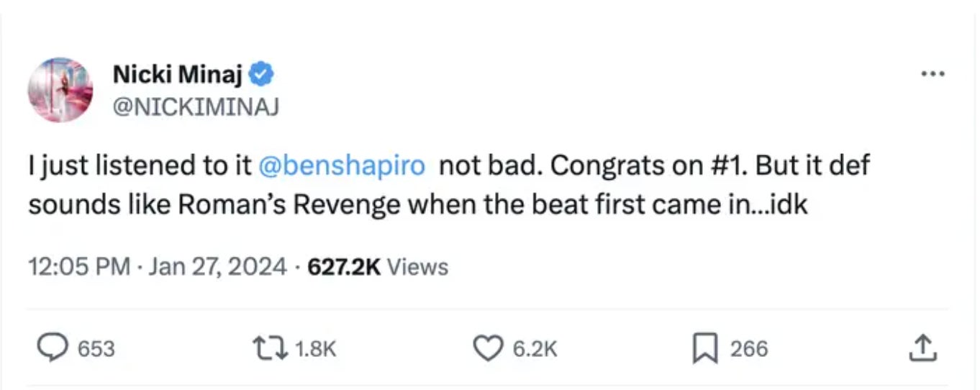The image size is (980, 390).
Task: Click the 1.8K reposts count
Action: click(x=317, y=349)
